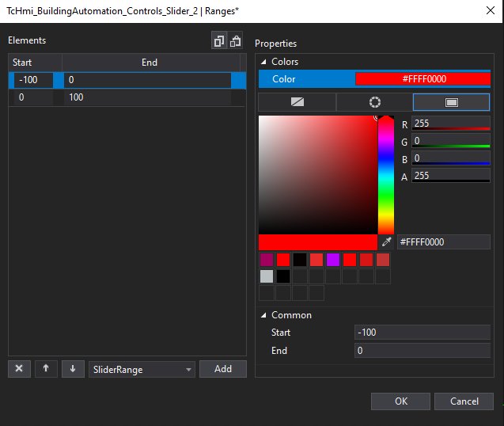Select the row with Start 0

tap(127, 97)
